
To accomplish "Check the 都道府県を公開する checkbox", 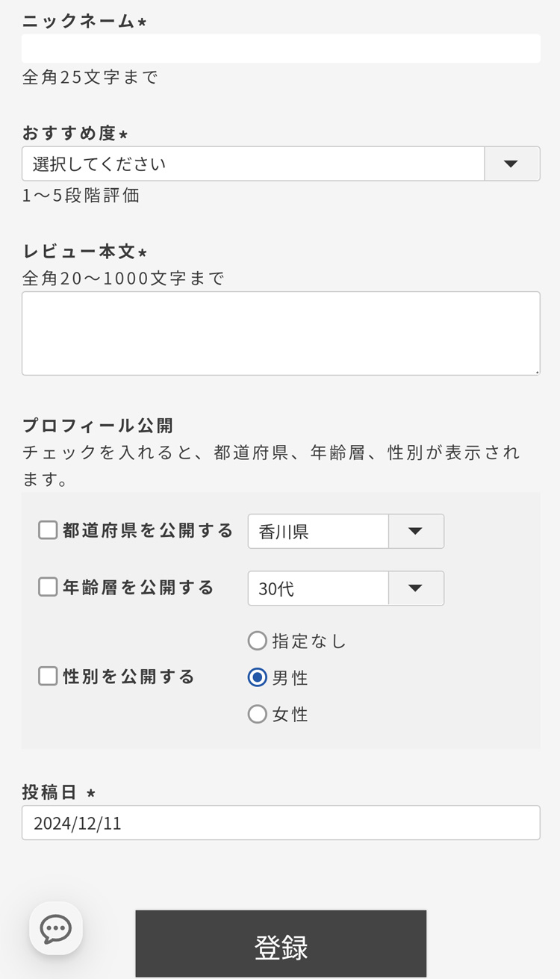I will coord(48,529).
